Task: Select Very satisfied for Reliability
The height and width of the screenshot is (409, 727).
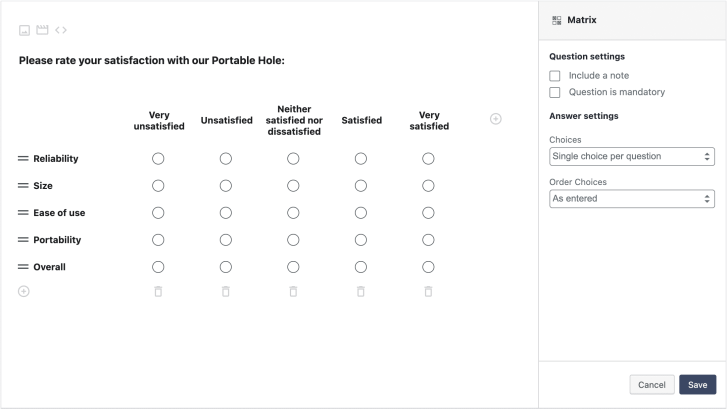Action: point(428,159)
